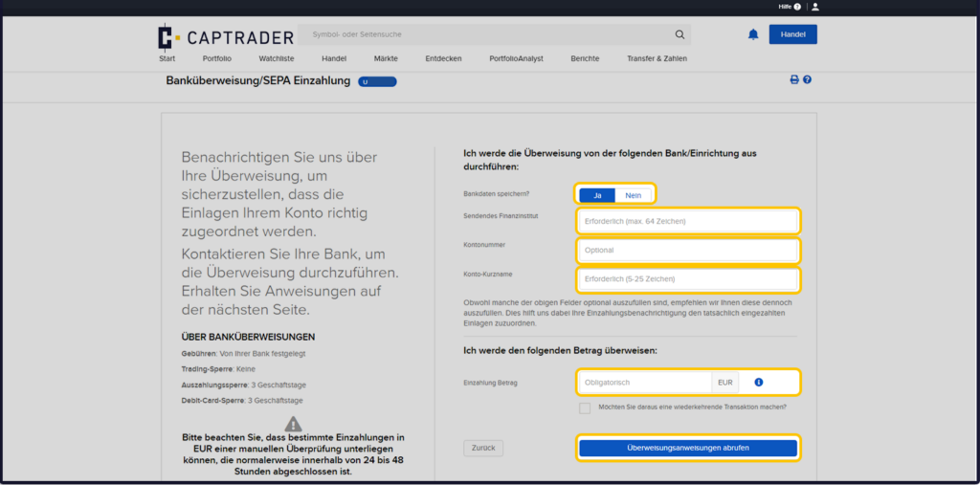
Task: Open the Transfer & Zahlen menu
Action: (657, 58)
